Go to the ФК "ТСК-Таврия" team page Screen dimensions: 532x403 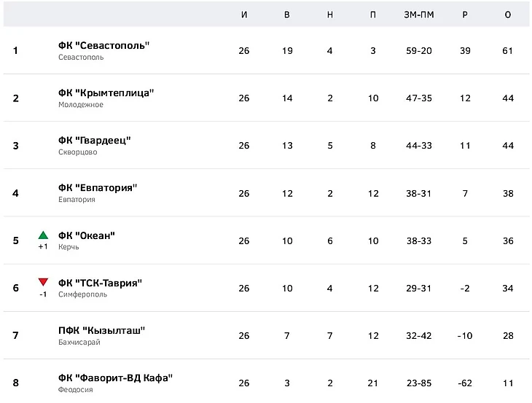100,282
